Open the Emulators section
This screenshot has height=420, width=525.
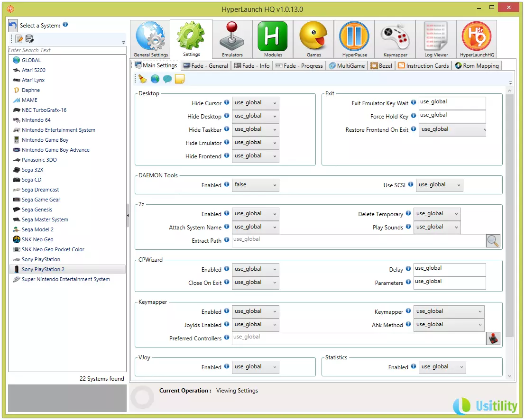[x=232, y=39]
